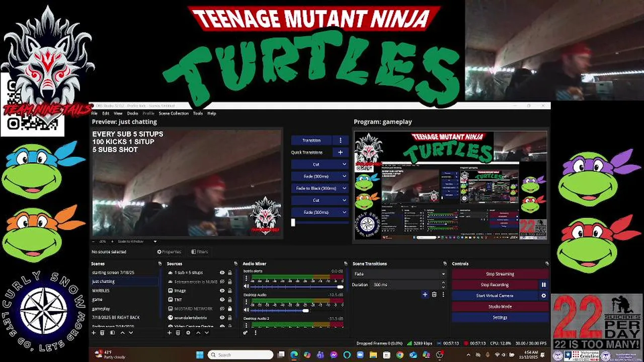Remove selected scene with Scenes trash icon
The height and width of the screenshot is (362, 644).
tap(102, 333)
